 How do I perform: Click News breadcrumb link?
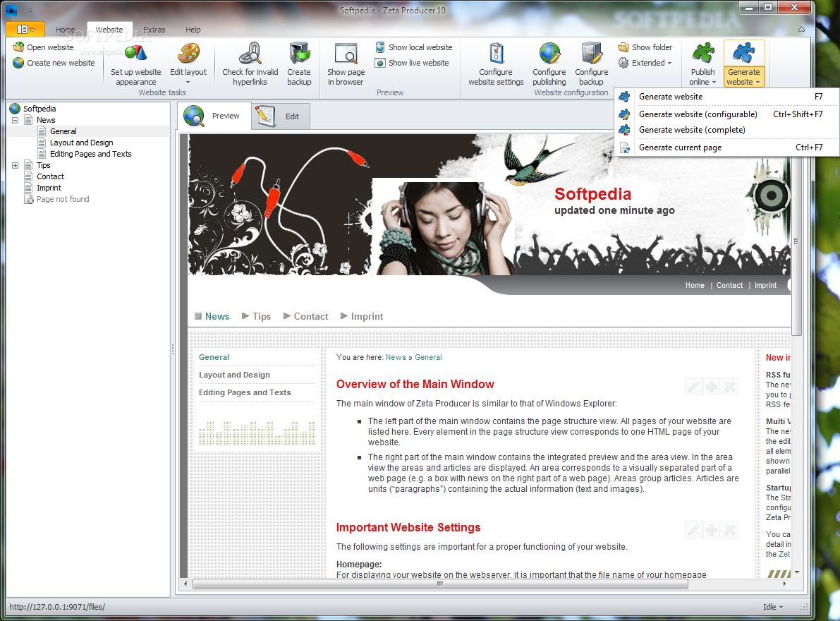pos(396,357)
